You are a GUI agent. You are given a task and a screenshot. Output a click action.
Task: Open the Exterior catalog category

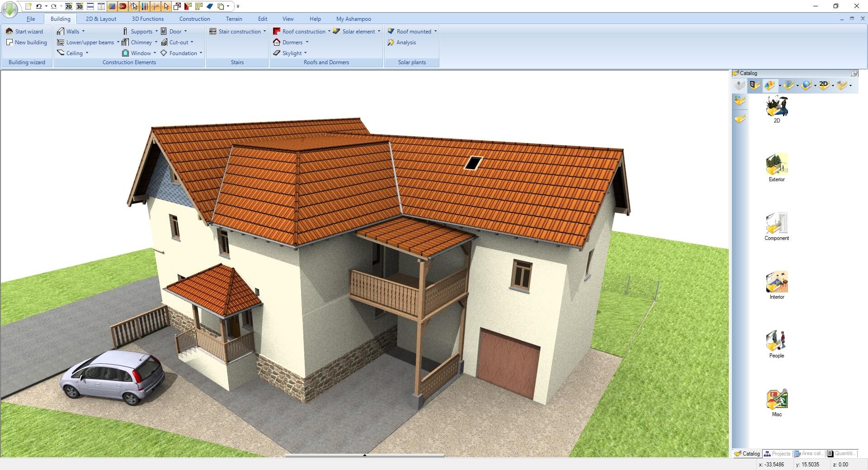(x=776, y=168)
